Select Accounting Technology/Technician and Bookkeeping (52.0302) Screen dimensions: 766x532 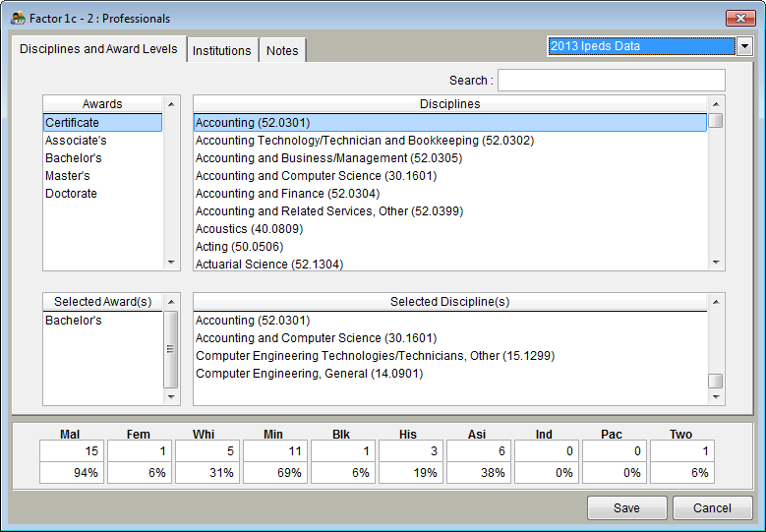coord(450,141)
